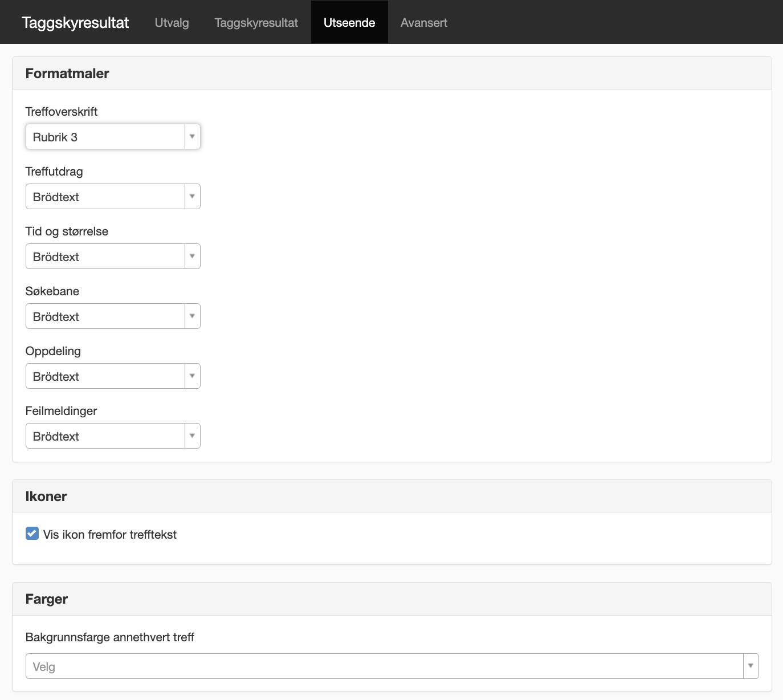The width and height of the screenshot is (783, 700).
Task: Select the Utseende tab
Action: 349,23
